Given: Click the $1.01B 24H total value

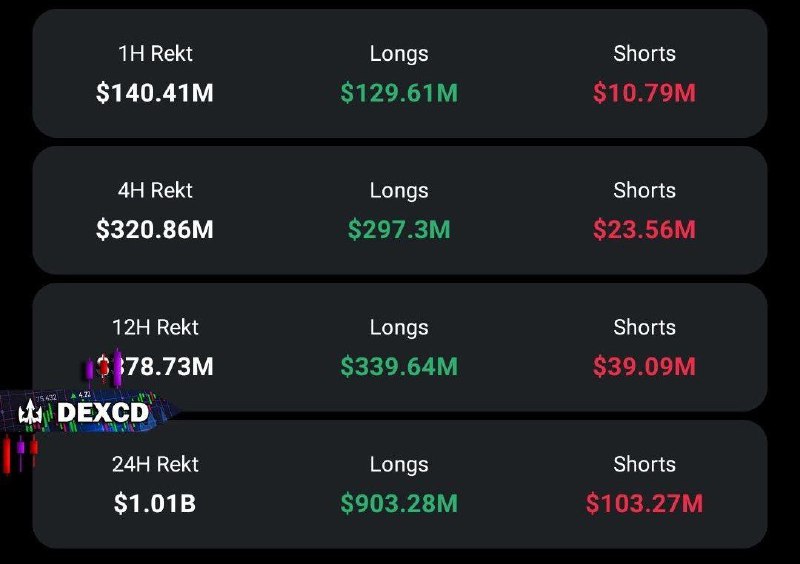Looking at the screenshot, I should 155,503.
